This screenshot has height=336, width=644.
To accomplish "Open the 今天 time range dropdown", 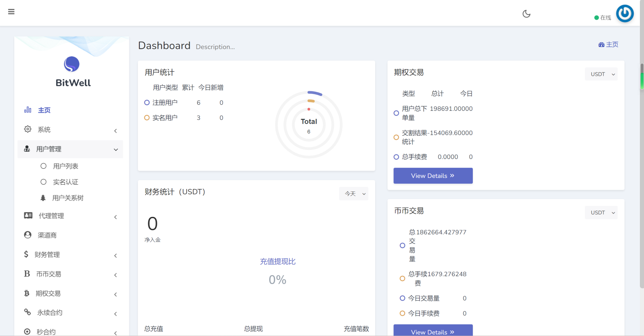I will pyautogui.click(x=353, y=194).
